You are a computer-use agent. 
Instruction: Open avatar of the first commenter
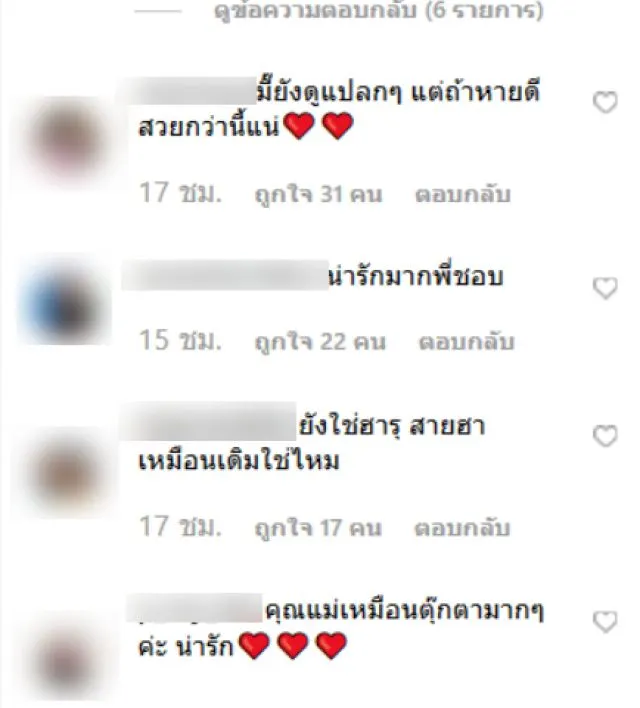coord(68,141)
